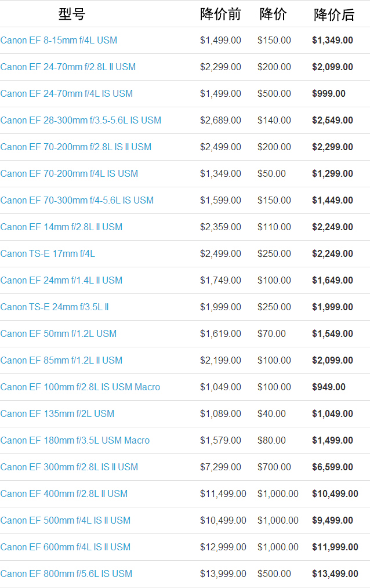Open the Canon EF 8-15mm f/4L USM link
370x588 pixels.
click(x=59, y=41)
